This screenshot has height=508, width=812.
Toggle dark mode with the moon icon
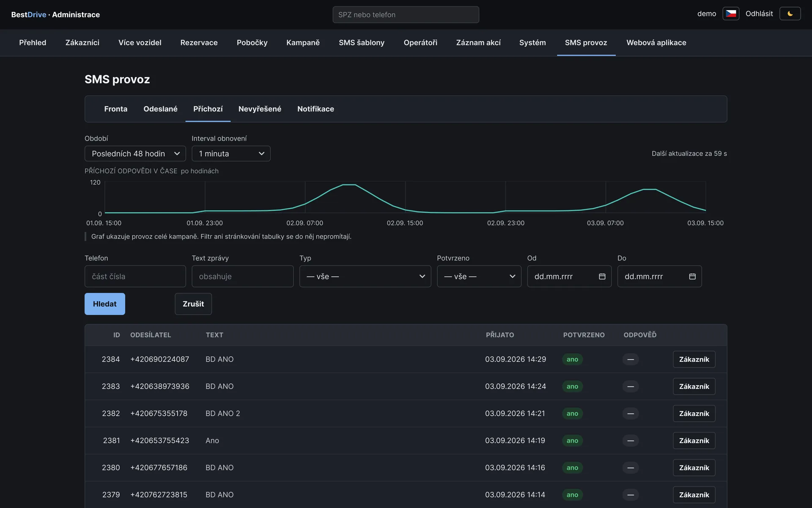[x=790, y=14]
